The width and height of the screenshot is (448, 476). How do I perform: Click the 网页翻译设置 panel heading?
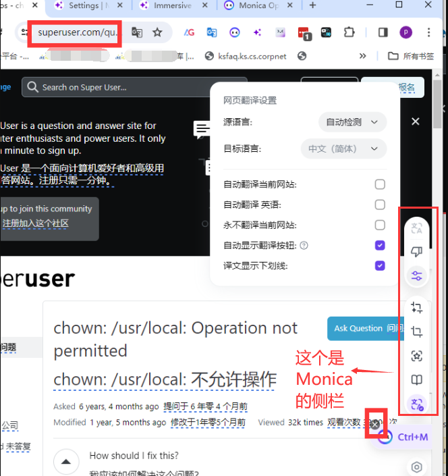(x=250, y=100)
